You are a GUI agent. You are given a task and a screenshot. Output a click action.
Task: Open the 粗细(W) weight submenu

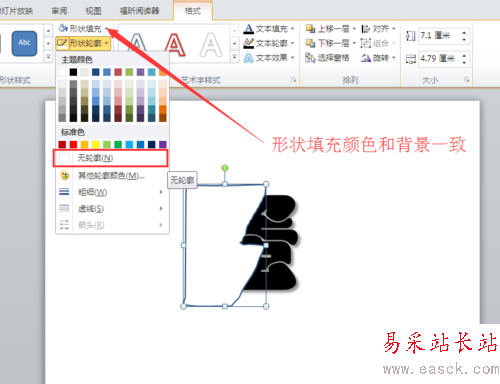point(112,192)
